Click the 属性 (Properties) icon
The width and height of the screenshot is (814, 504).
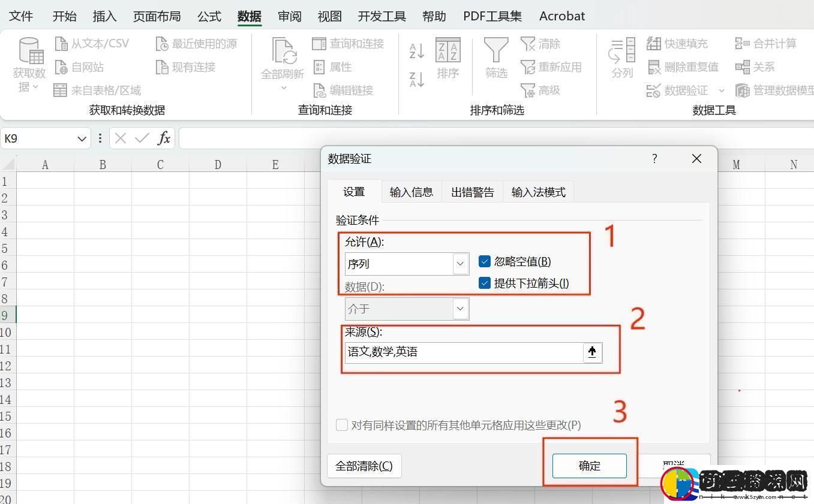[x=319, y=67]
